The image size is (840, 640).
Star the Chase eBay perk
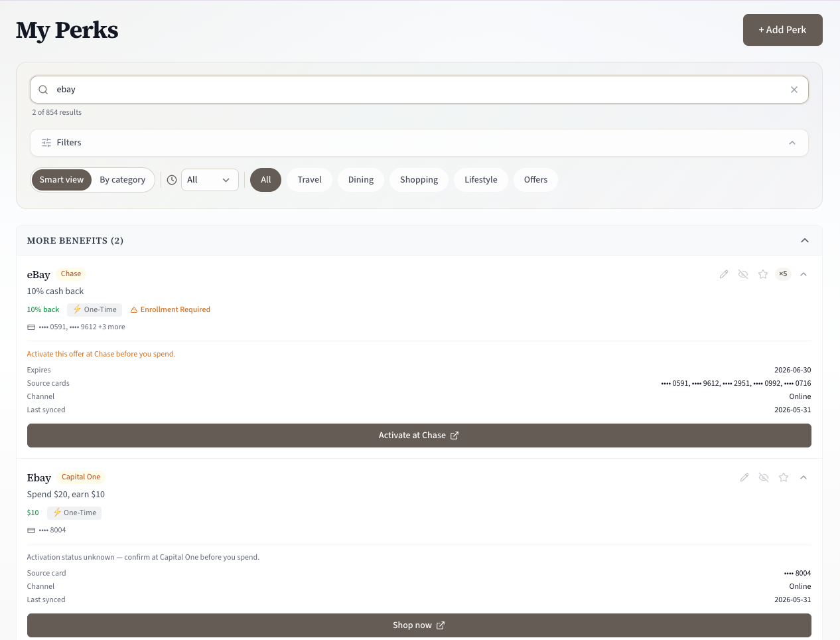(x=763, y=274)
